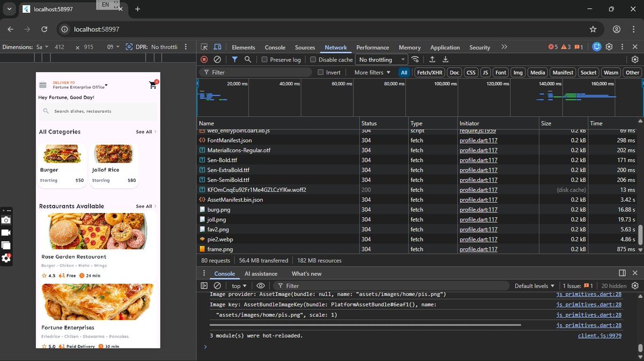Screen dimensions: 644x361
Task: Open the Rose Garden Restaurant image
Action: [98, 231]
